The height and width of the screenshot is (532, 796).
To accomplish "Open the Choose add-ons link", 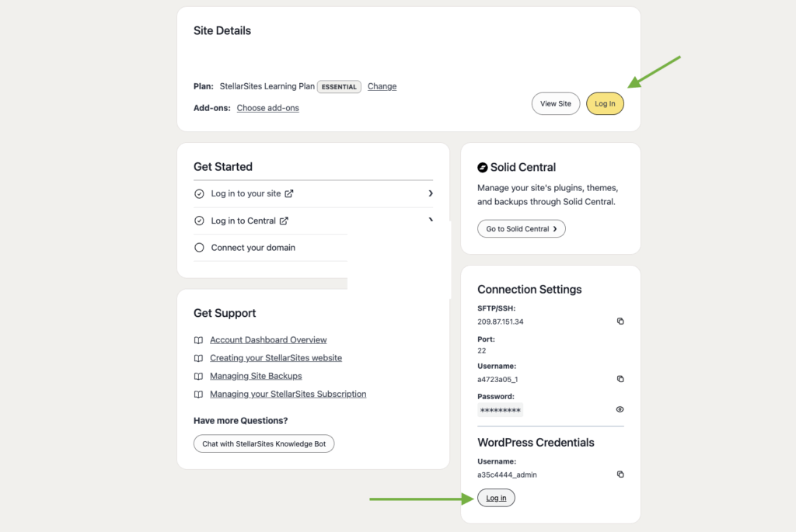I will [267, 107].
